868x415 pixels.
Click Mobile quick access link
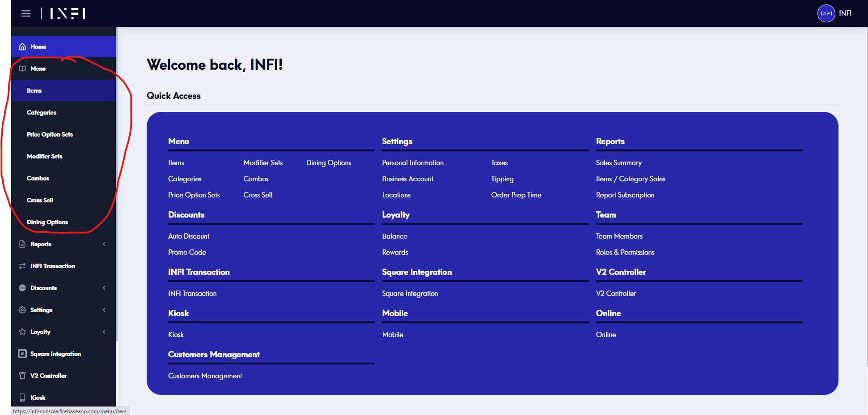(x=393, y=335)
